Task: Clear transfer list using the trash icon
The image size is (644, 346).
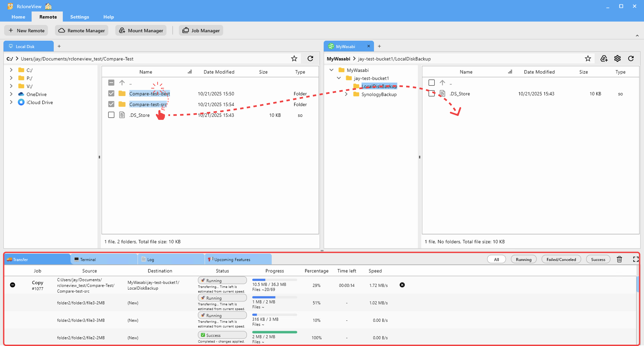Action: 619,259
